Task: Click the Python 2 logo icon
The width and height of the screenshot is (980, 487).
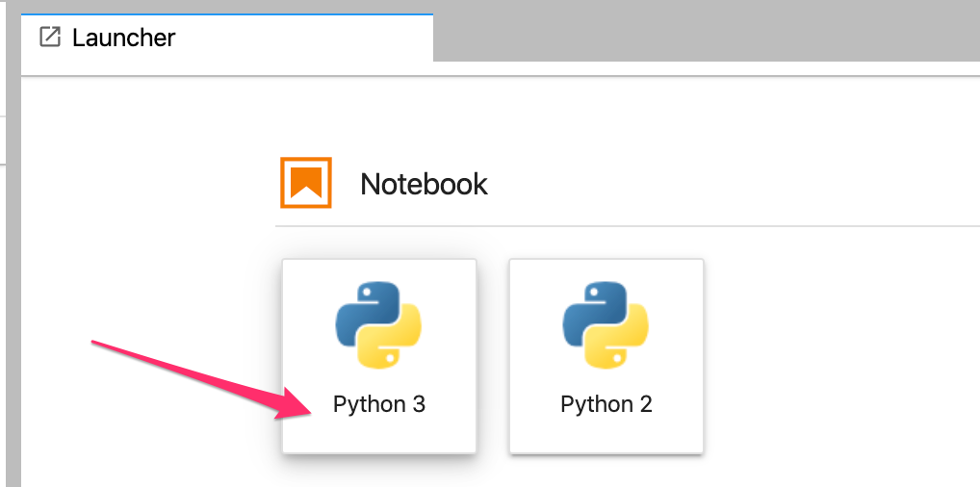Action: 606,325
